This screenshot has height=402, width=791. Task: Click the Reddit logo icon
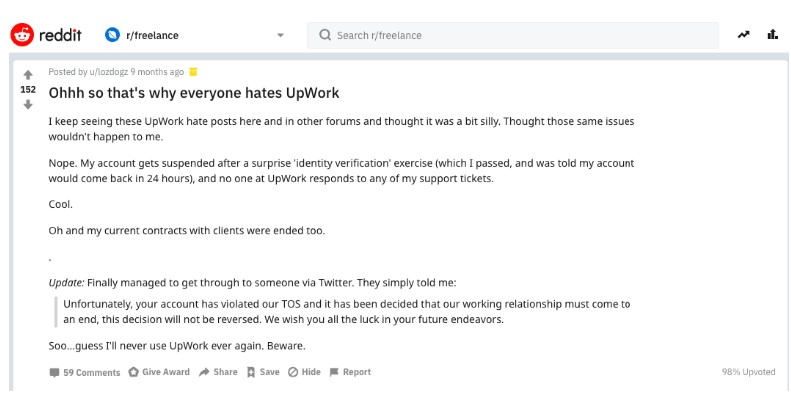pyautogui.click(x=22, y=35)
